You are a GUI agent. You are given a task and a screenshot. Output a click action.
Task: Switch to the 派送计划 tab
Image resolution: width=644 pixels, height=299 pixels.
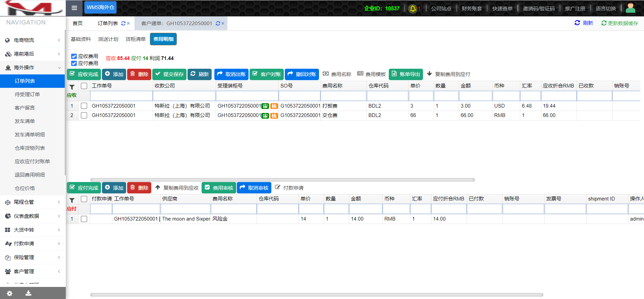(108, 39)
